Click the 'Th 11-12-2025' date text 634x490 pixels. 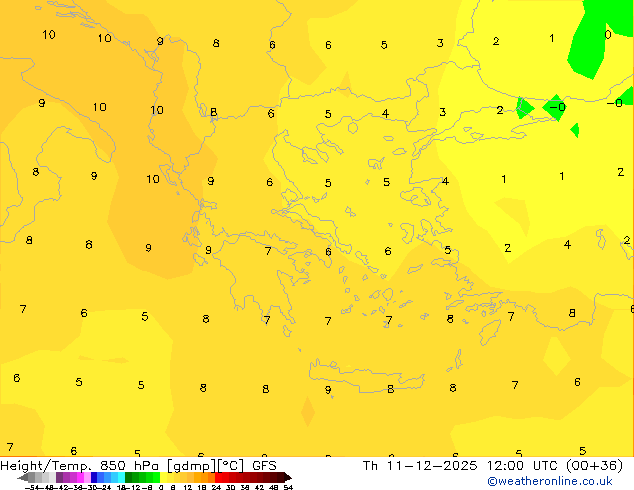420,466
